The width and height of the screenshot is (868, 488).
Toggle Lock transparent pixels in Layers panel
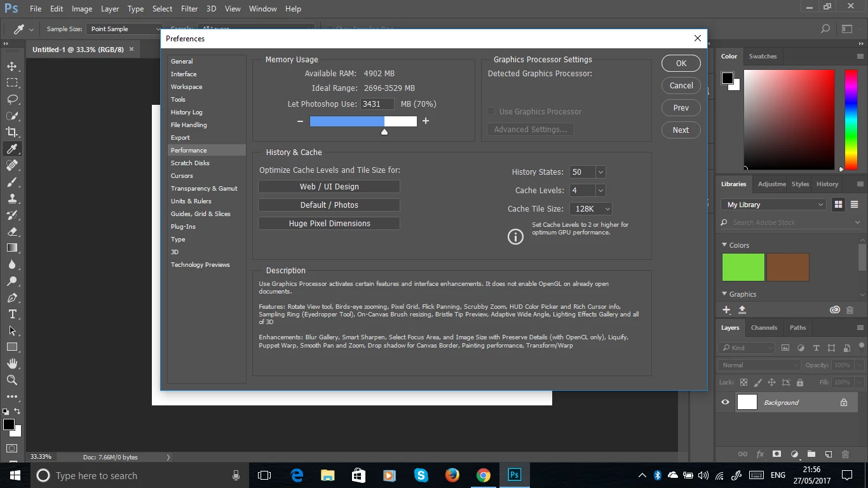coord(743,383)
